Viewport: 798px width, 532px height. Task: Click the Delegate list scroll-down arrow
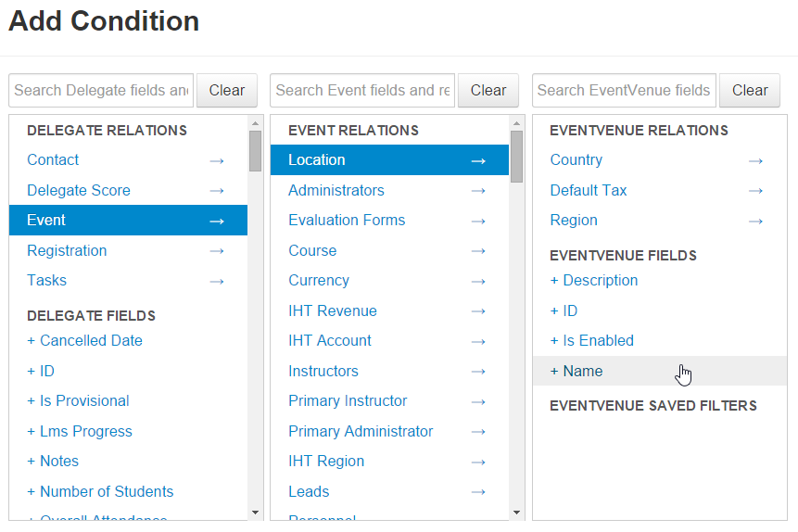pyautogui.click(x=256, y=513)
